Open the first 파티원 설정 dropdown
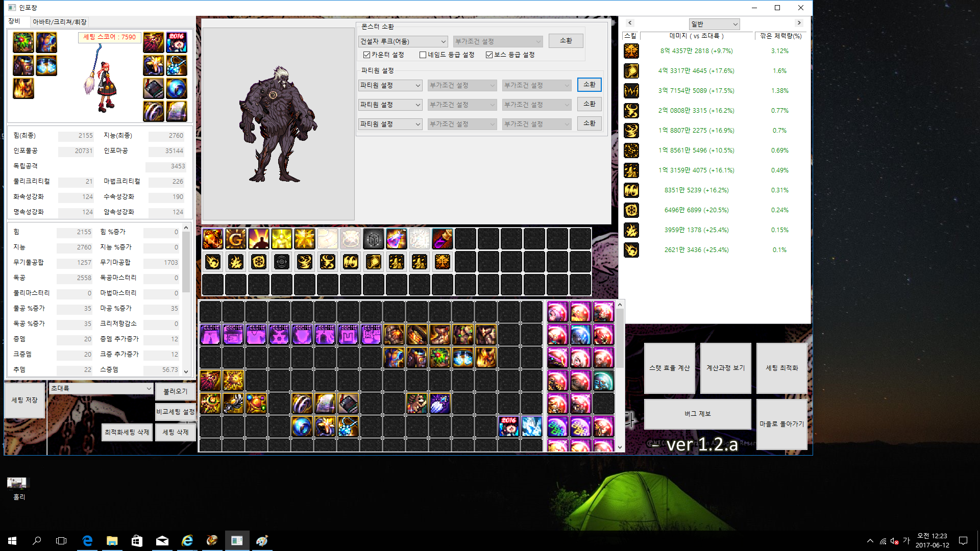 point(390,85)
